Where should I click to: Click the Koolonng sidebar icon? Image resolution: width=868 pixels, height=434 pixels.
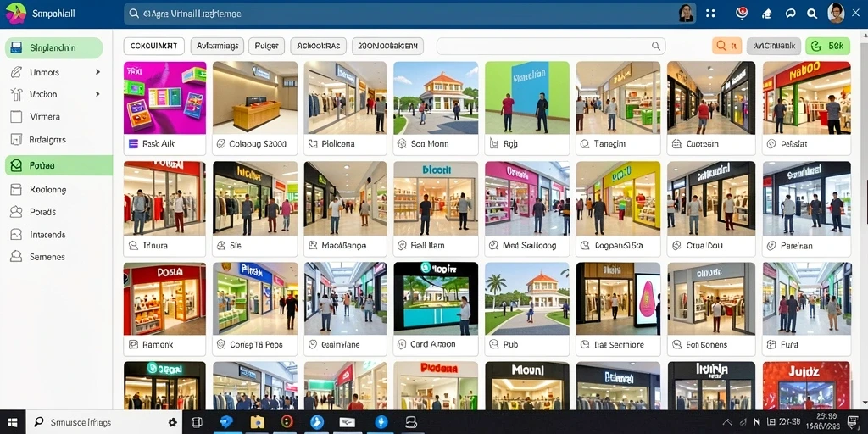tap(17, 189)
